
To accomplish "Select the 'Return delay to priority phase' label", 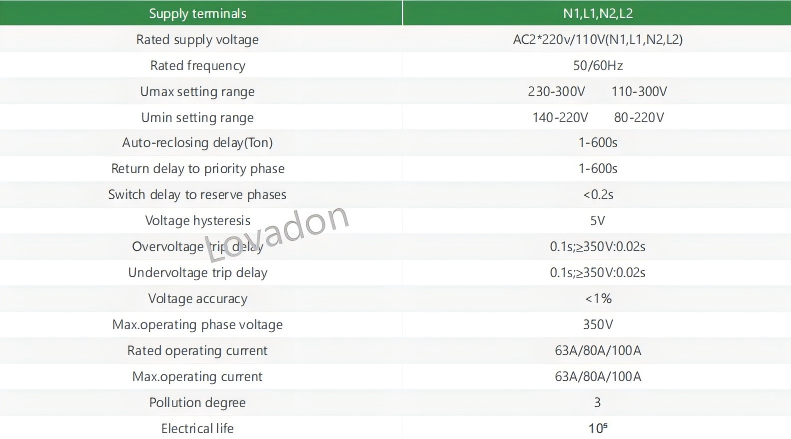I will (x=198, y=169).
